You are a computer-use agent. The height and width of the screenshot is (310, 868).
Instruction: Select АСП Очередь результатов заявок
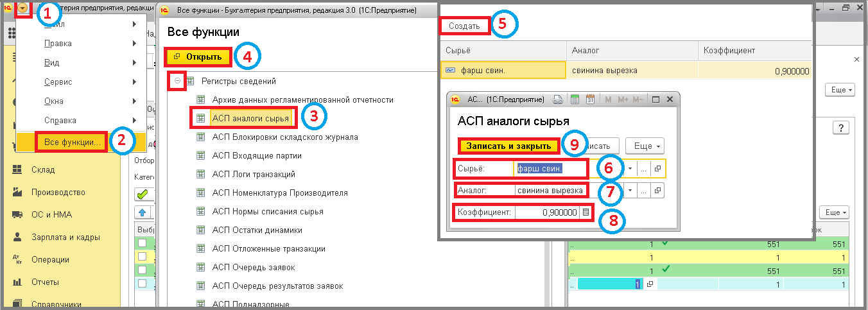tap(278, 286)
